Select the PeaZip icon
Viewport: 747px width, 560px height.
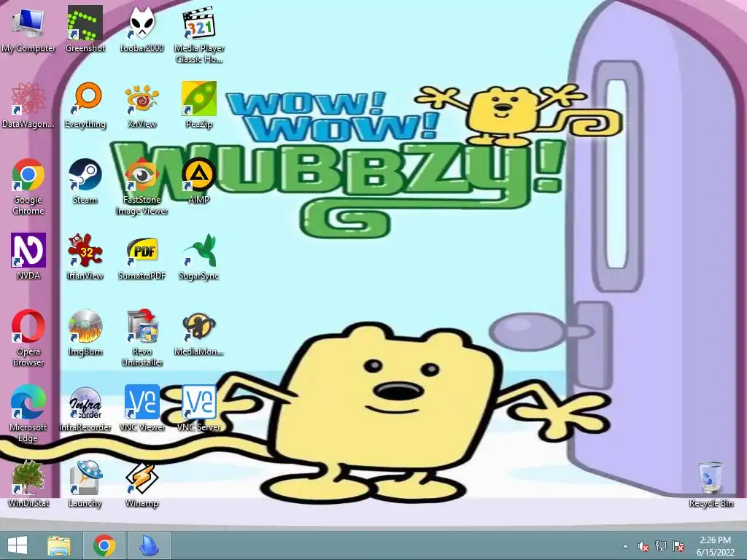coord(199,106)
